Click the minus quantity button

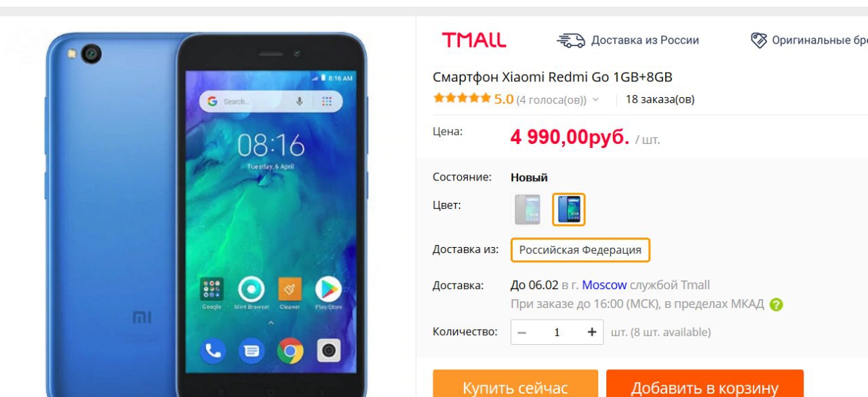[521, 333]
